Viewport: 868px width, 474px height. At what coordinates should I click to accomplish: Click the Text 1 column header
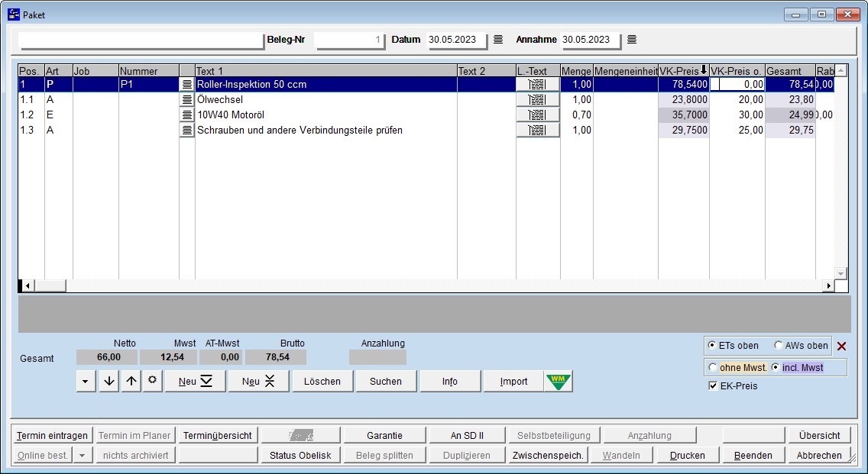coord(326,71)
